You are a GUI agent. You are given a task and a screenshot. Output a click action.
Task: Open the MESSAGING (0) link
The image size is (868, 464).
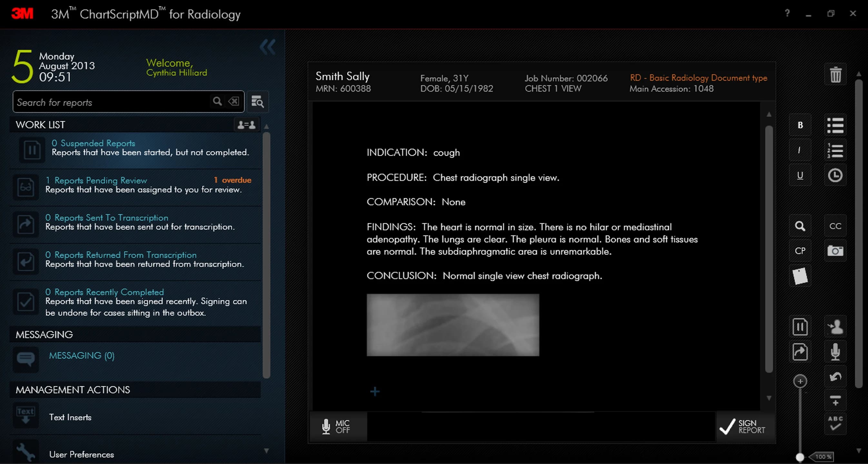(82, 356)
